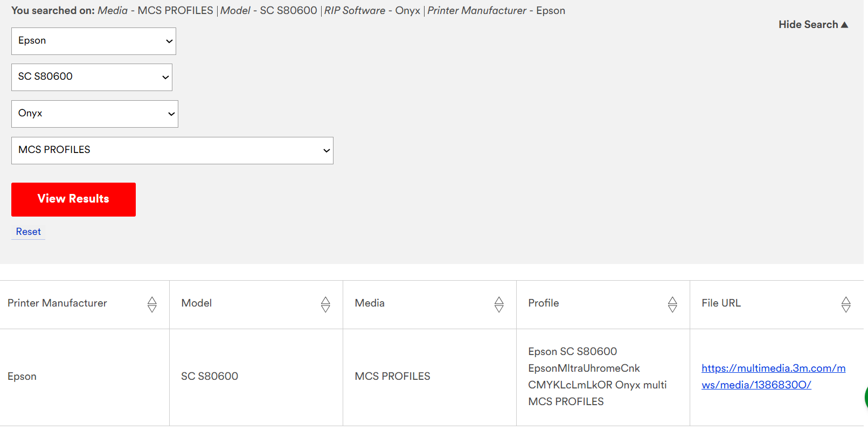Select the Epson cell in the results row

[22, 377]
